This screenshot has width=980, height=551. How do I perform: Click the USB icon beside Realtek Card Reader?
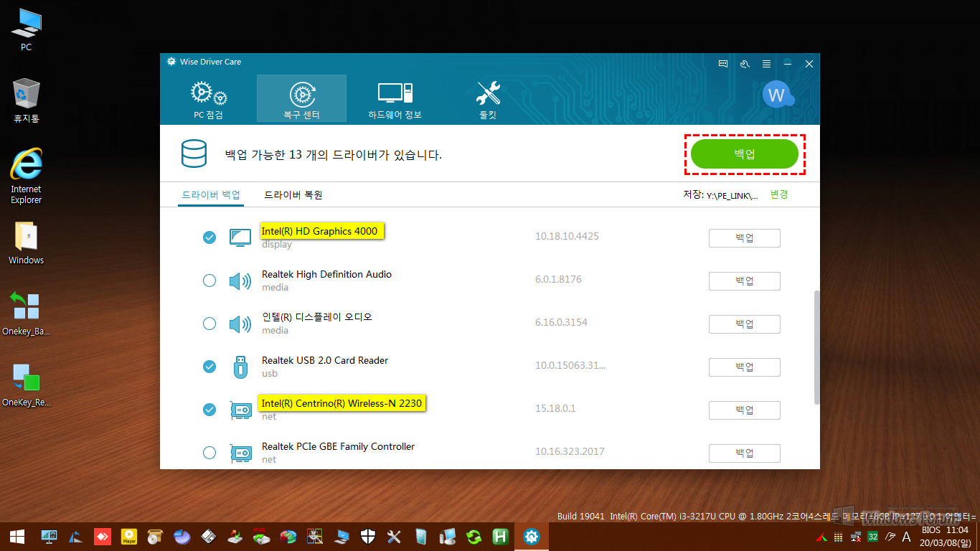tap(240, 367)
